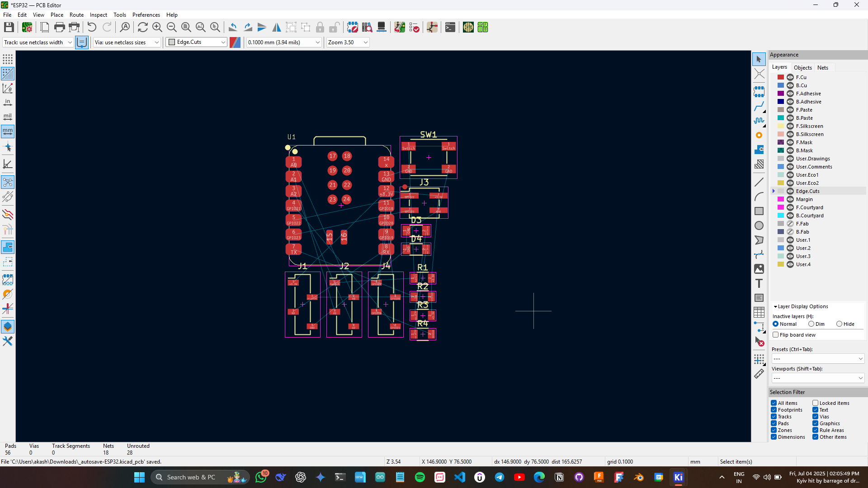The height and width of the screenshot is (488, 868).
Task: Click F.Cu red color swatch
Action: [781, 77]
